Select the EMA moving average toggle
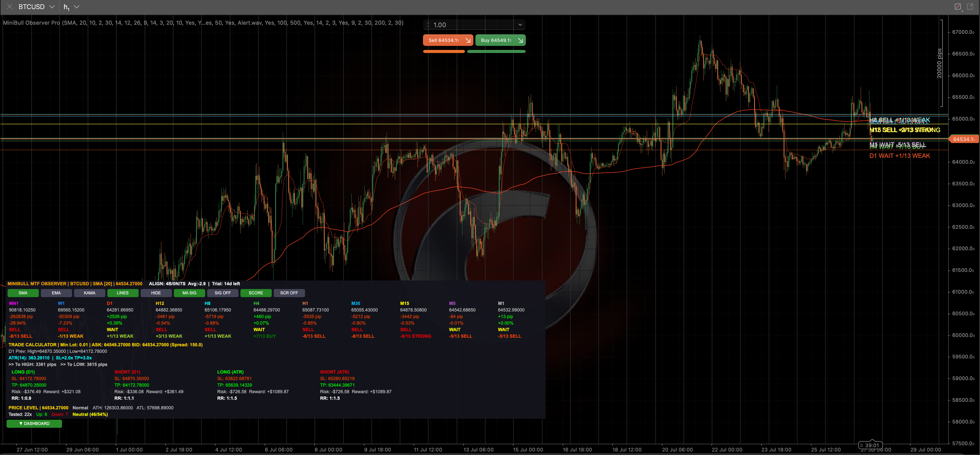This screenshot has height=455, width=980. 56,293
